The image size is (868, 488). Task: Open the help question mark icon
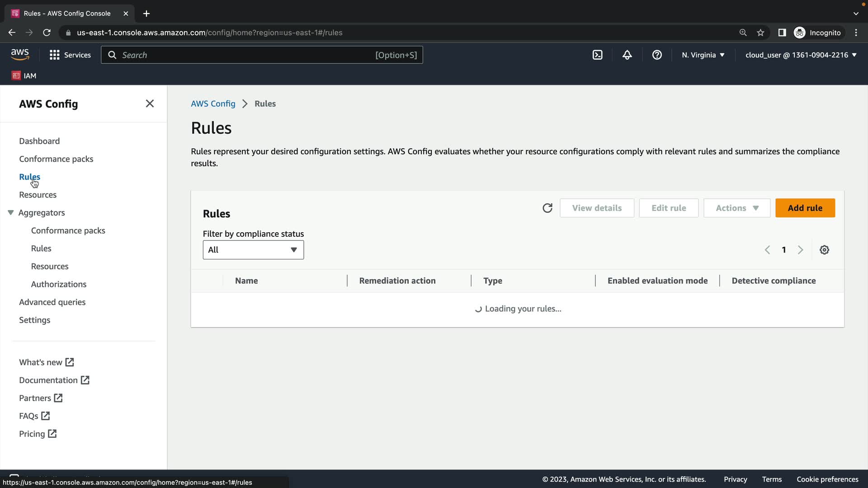657,55
